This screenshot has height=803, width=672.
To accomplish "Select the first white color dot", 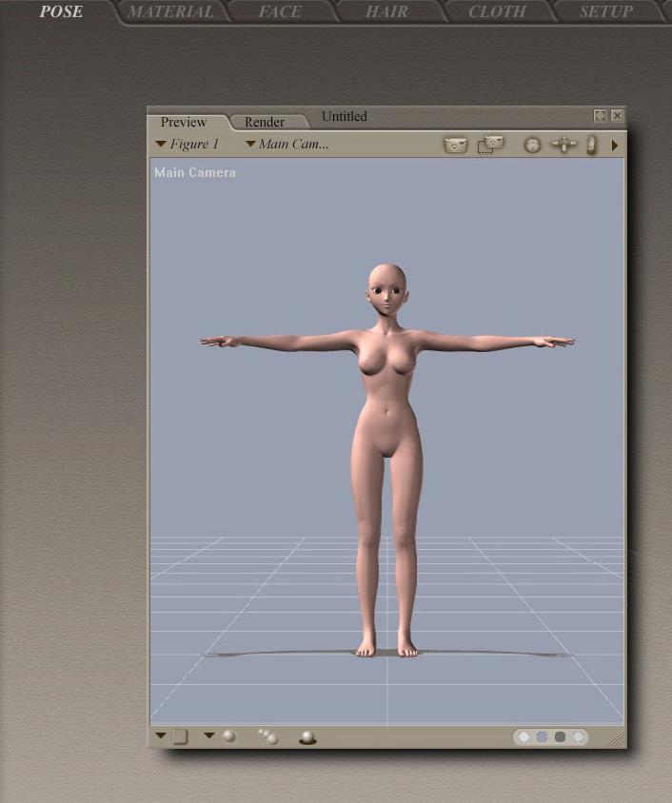I will (x=524, y=737).
